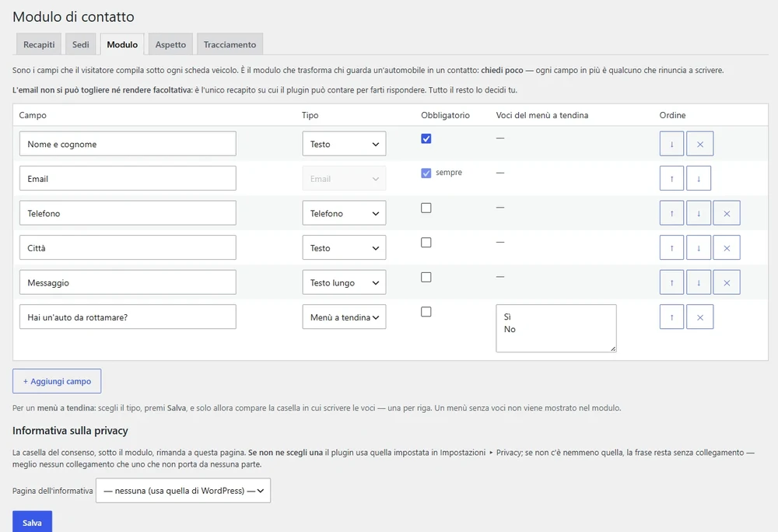
Task: Move the Messaggio field down
Action: pyautogui.click(x=699, y=282)
